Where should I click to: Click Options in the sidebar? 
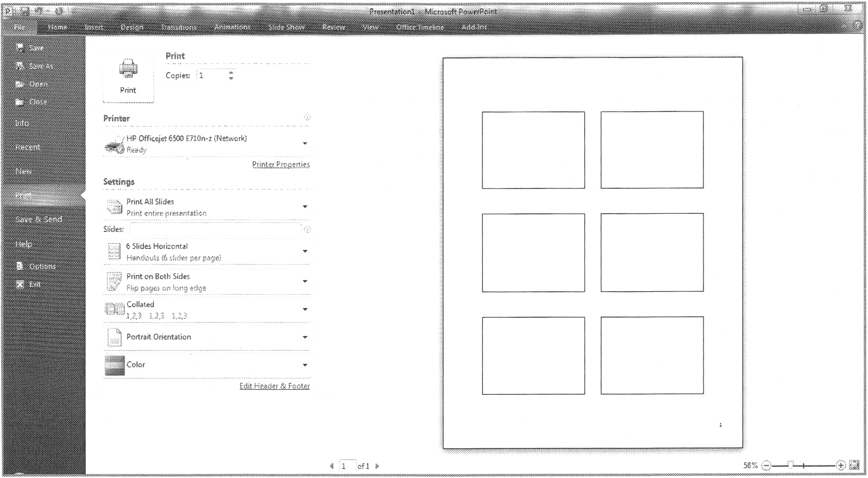[x=42, y=266]
